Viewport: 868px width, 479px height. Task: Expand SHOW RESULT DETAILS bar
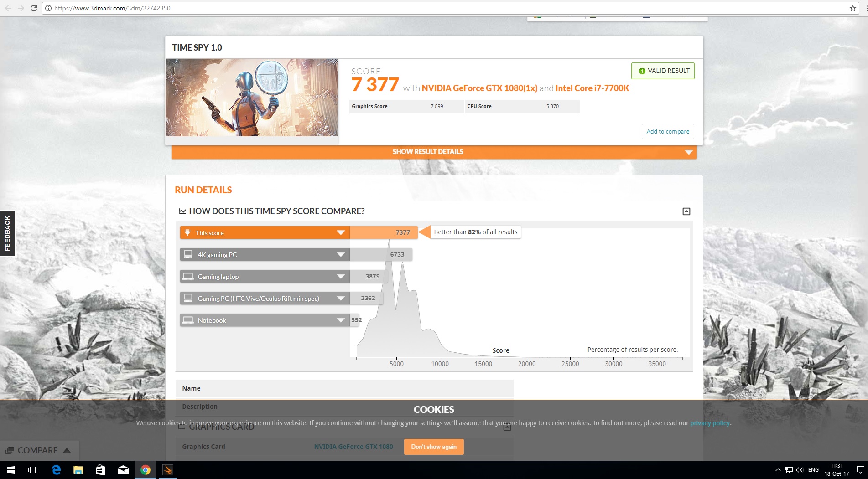click(434, 152)
